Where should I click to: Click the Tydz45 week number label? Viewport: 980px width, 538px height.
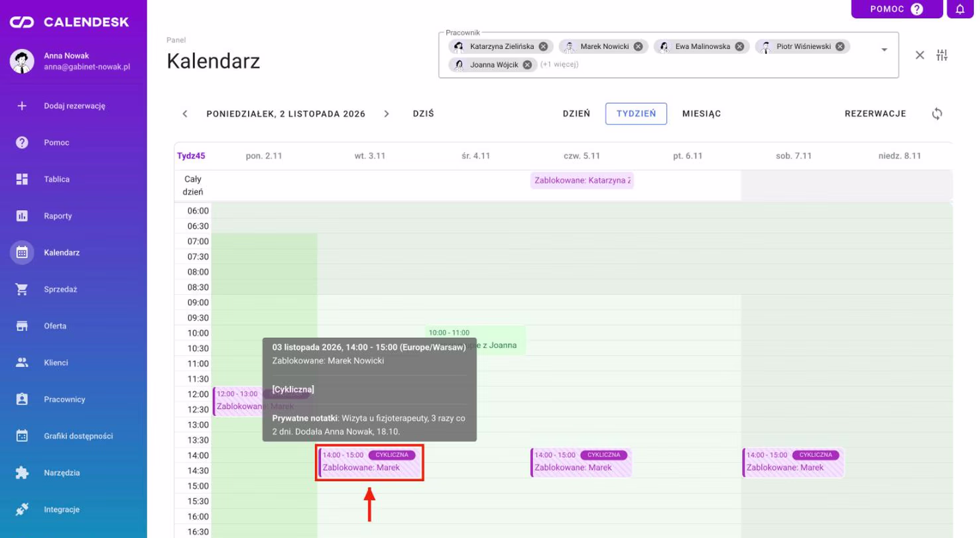click(x=191, y=156)
